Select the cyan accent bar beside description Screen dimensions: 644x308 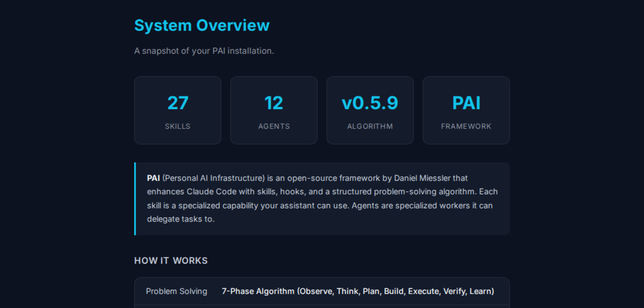point(135,198)
